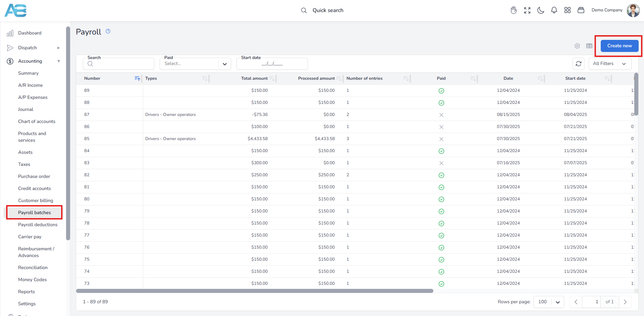Open Customer billing page
Screen dimensions: 644x316
pyautogui.click(x=36, y=201)
